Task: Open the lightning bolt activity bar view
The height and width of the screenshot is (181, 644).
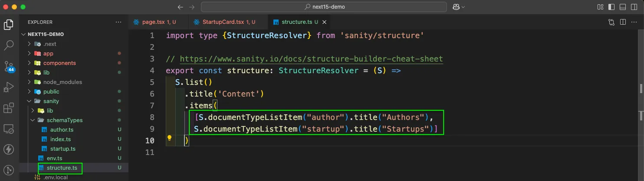Action: [9, 149]
